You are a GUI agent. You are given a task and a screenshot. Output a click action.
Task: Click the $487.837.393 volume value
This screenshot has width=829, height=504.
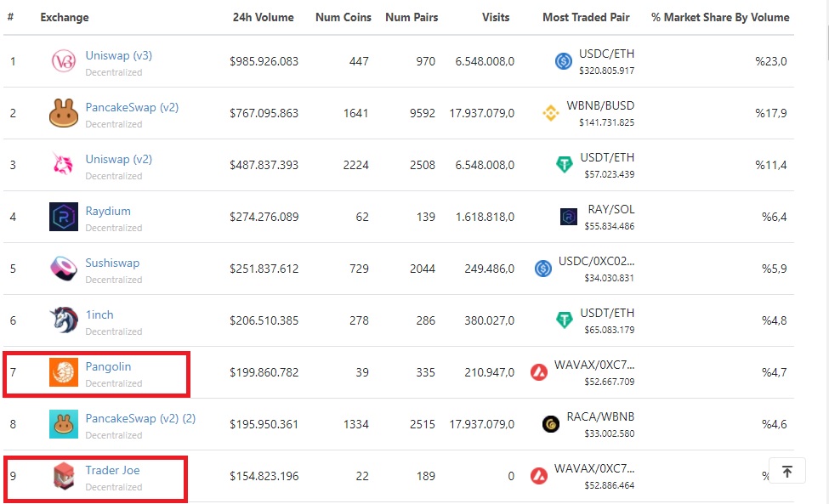pyautogui.click(x=264, y=165)
